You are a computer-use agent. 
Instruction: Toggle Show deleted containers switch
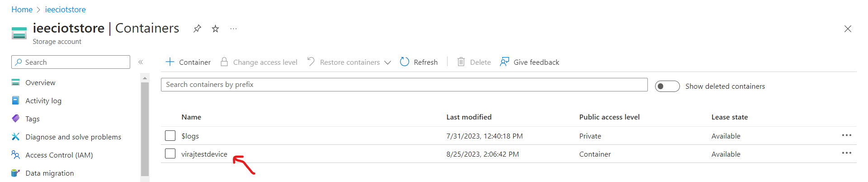tap(667, 86)
